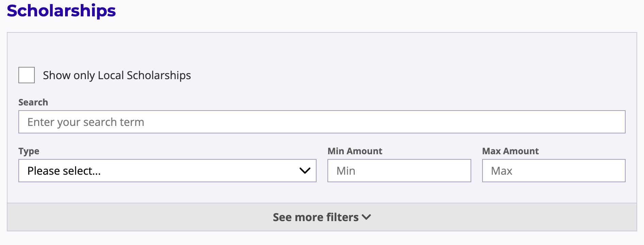The width and height of the screenshot is (644, 245).
Task: Click the chevron beside See more filters
Action: (x=367, y=217)
